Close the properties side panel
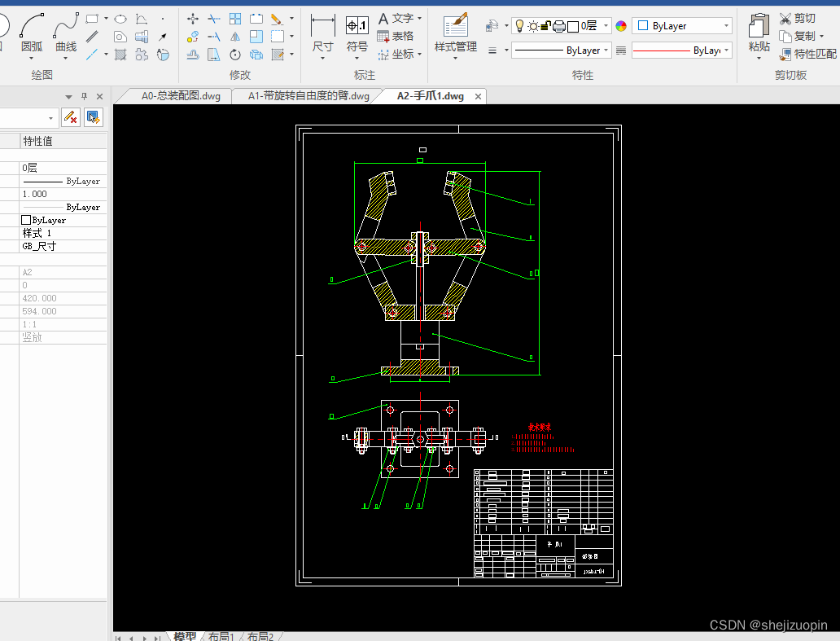The height and width of the screenshot is (641, 840). pos(99,96)
